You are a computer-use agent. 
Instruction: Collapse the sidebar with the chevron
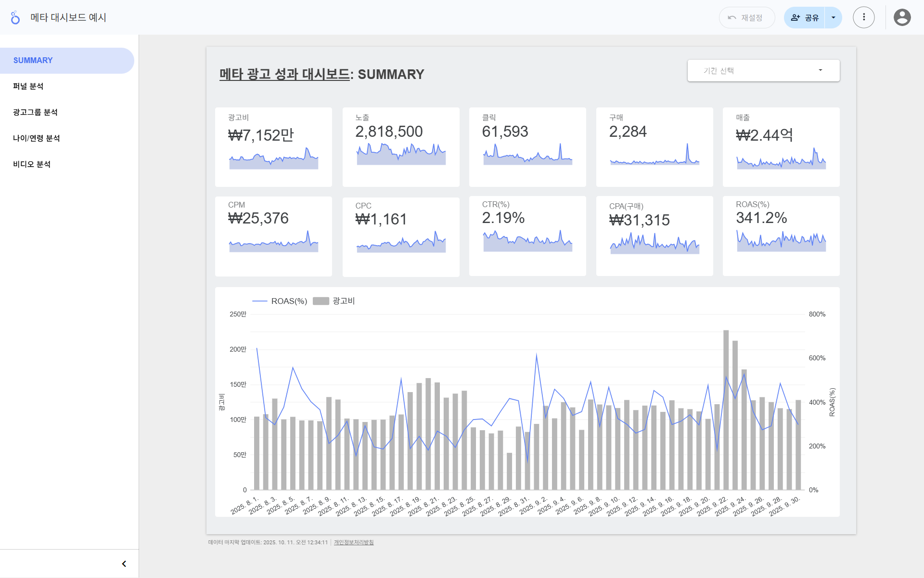[124, 564]
